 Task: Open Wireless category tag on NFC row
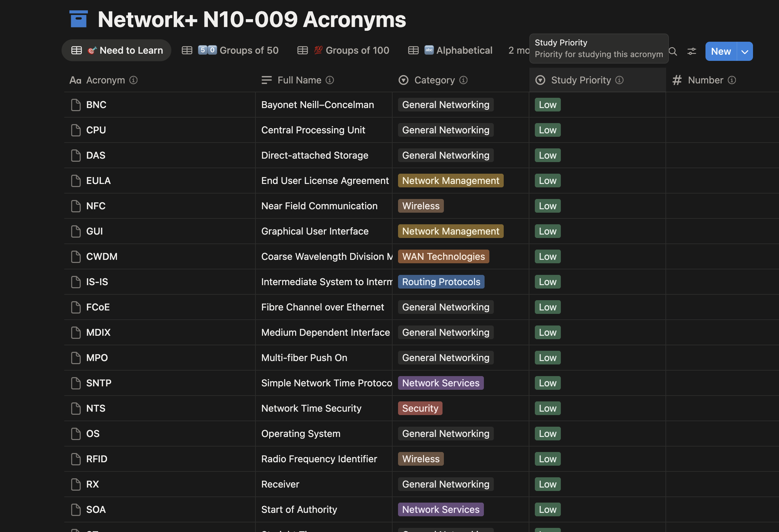point(421,206)
